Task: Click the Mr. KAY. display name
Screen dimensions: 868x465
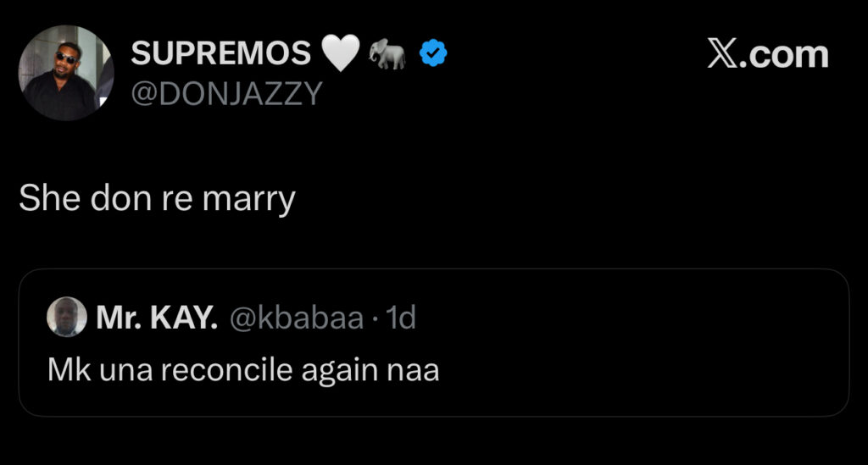Action: click(x=157, y=318)
